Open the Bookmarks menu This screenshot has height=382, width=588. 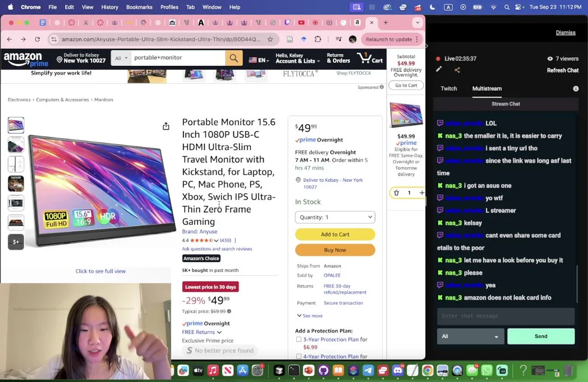[x=139, y=7]
